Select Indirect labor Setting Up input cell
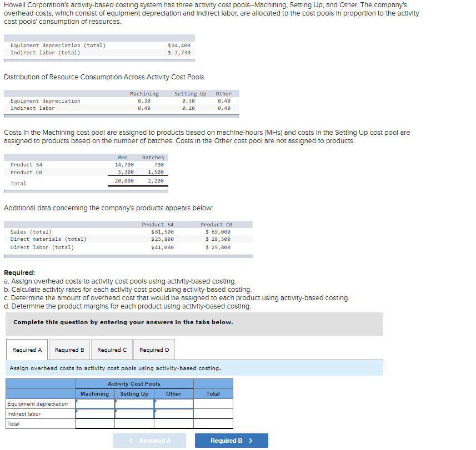The image size is (476, 450). [x=134, y=413]
